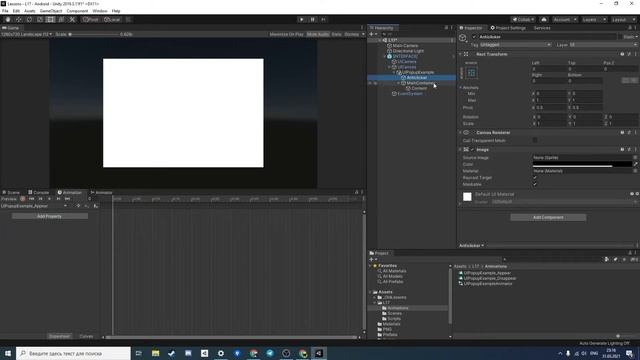Screen dimensions: 640x360
Task: Go to previous keyframe in Animation
Action: click(40, 199)
